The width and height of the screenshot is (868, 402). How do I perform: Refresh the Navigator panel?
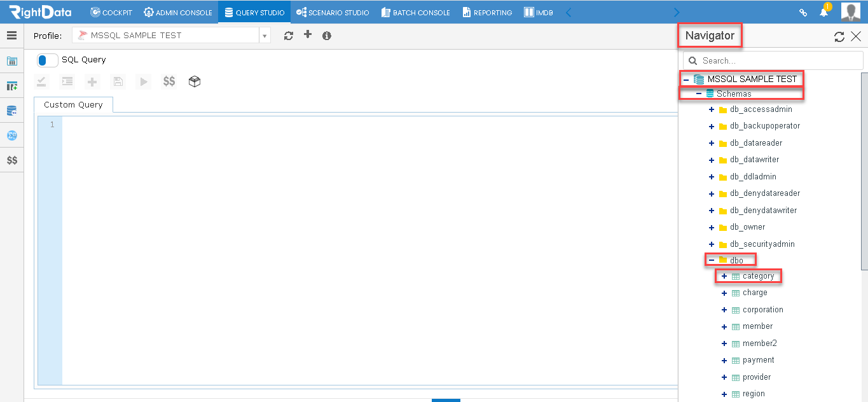839,37
